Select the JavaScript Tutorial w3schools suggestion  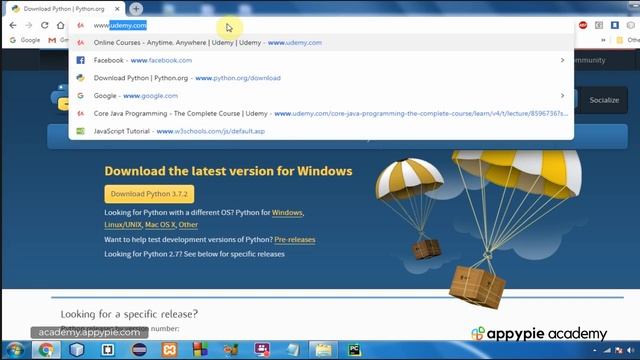click(x=321, y=131)
